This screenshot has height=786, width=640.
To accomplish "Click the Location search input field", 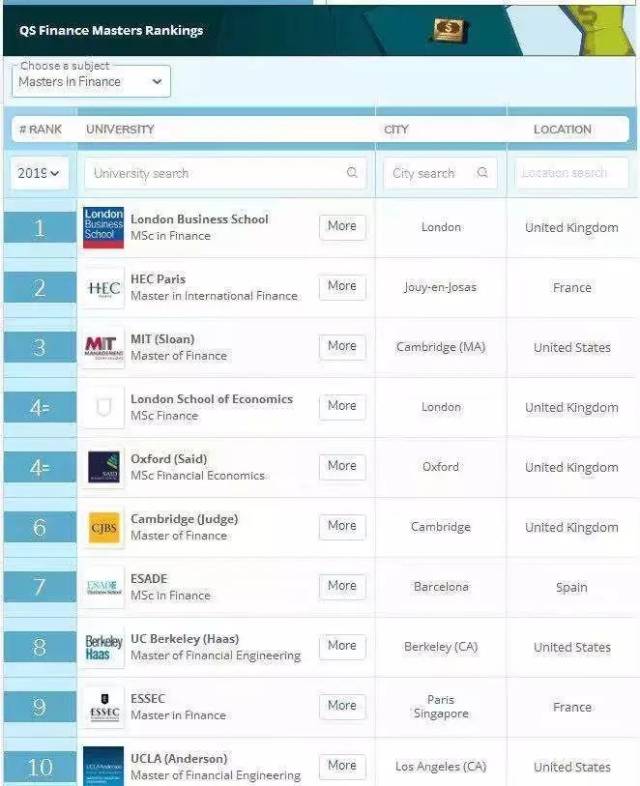I will point(571,173).
